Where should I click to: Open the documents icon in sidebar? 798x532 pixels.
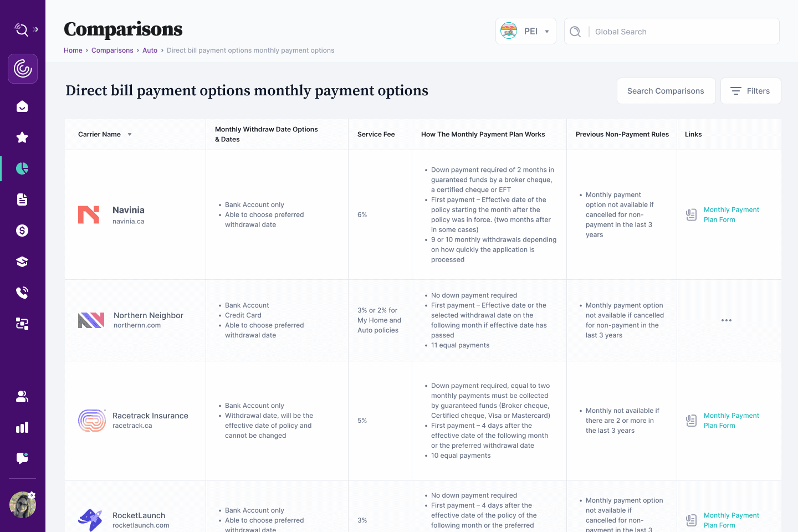[22, 199]
